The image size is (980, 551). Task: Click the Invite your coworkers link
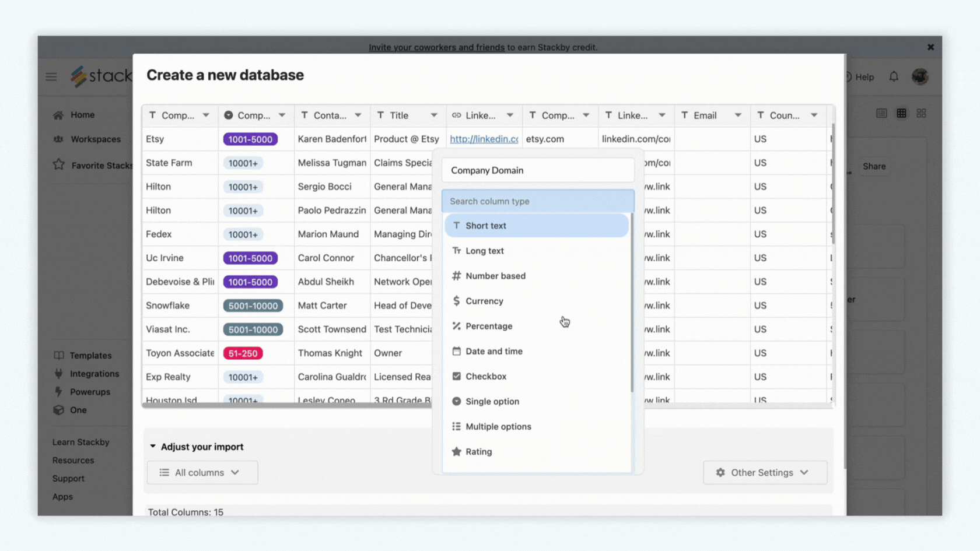click(x=436, y=47)
